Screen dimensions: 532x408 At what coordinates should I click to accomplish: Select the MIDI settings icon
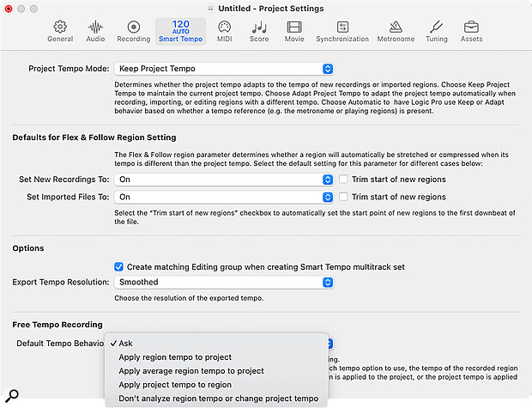pos(224,32)
